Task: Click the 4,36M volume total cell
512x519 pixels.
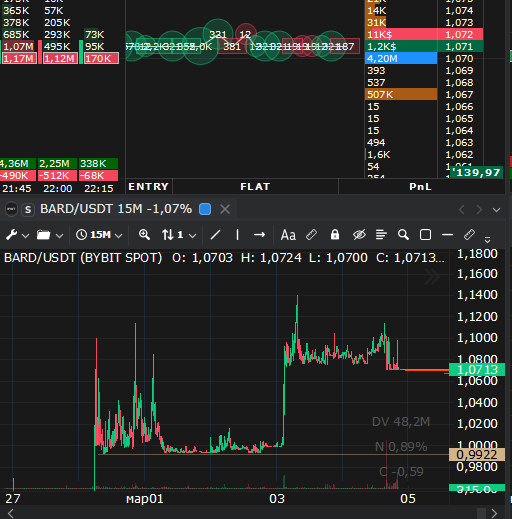Action: 18,164
